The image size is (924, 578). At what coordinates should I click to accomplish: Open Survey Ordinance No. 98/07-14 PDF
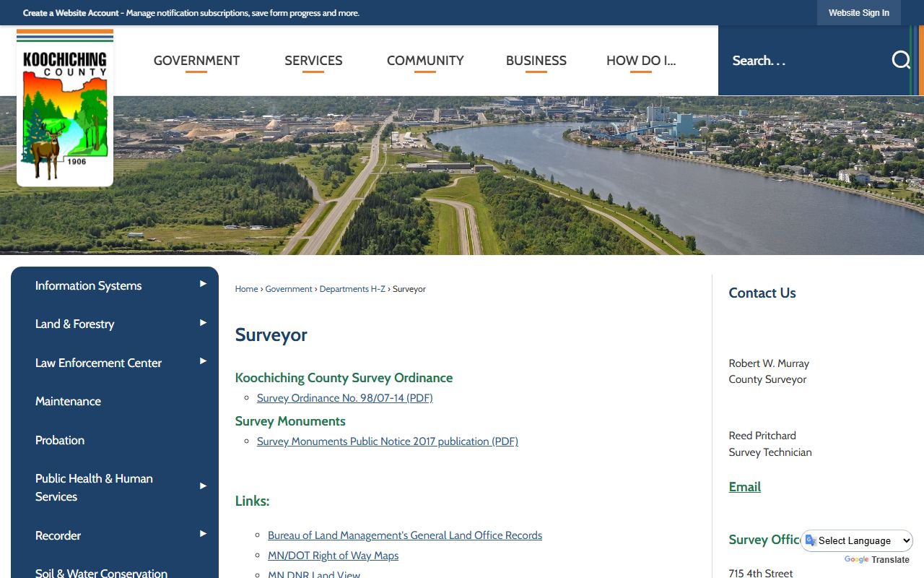[344, 398]
